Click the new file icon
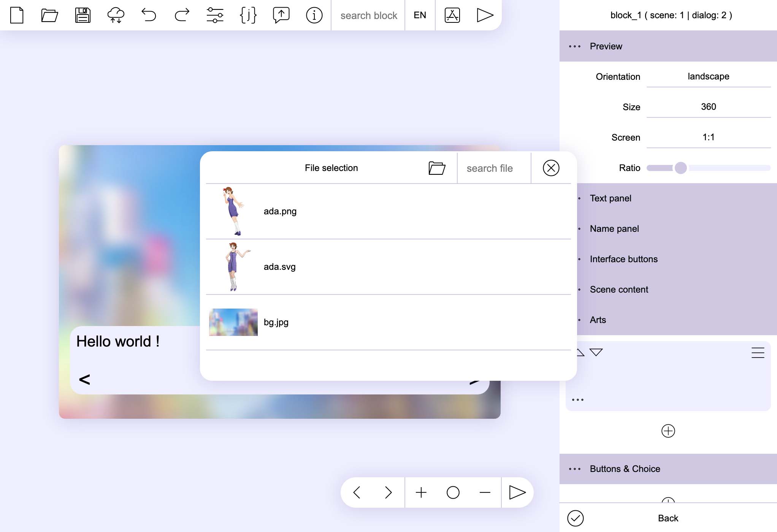 click(17, 15)
